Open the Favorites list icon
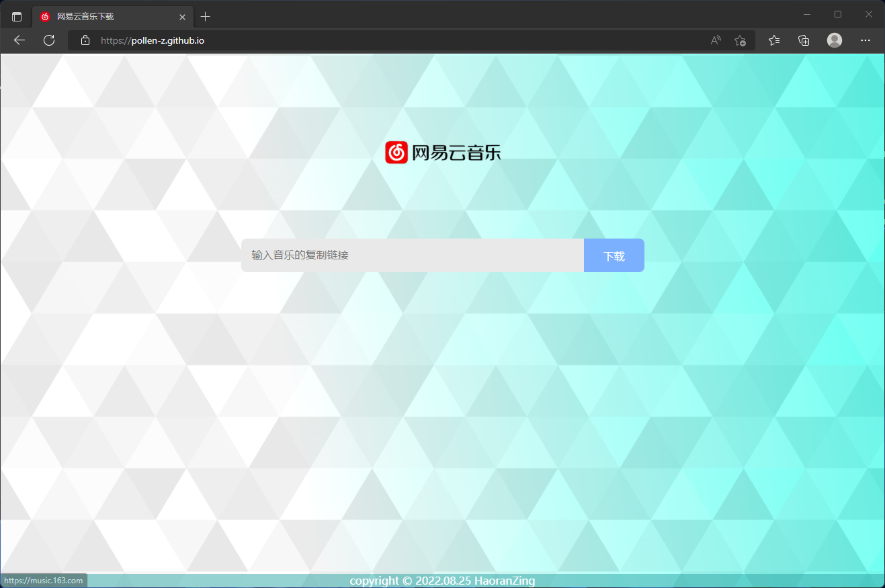 [773, 40]
